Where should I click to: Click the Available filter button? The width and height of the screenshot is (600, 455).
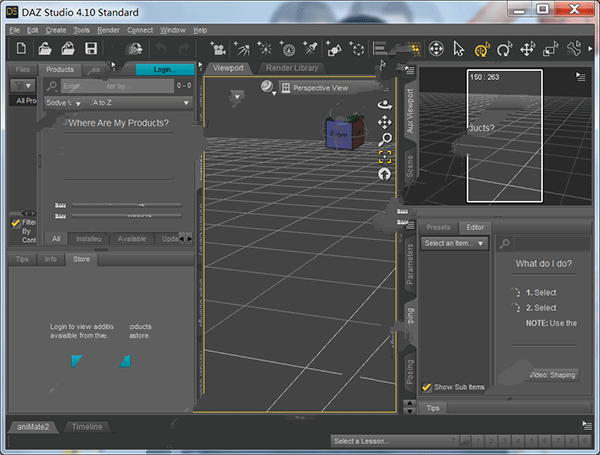pos(132,239)
